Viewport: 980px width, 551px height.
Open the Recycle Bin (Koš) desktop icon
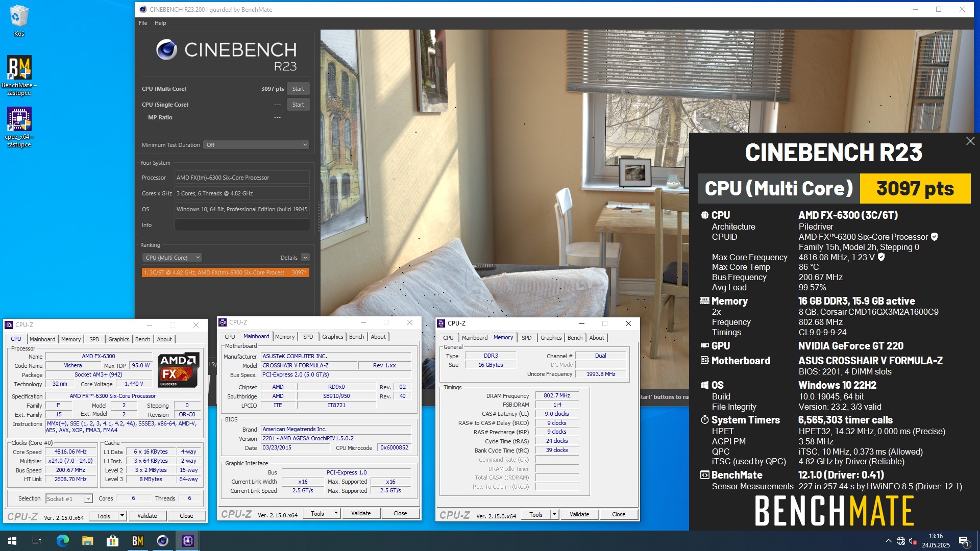pyautogui.click(x=19, y=20)
